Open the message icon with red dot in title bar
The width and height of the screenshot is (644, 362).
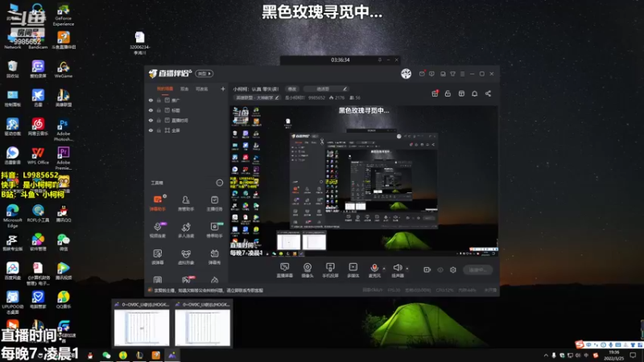point(422,74)
